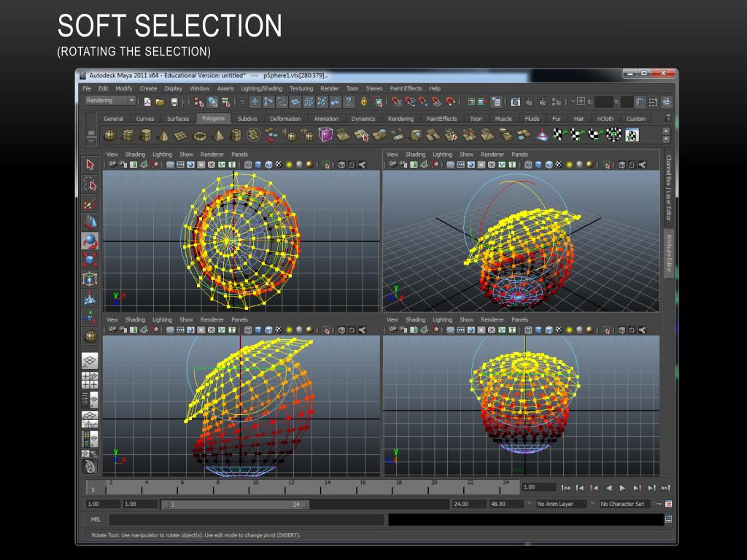Select the Universal Manipulator tool
747x560 pixels.
[x=90, y=279]
